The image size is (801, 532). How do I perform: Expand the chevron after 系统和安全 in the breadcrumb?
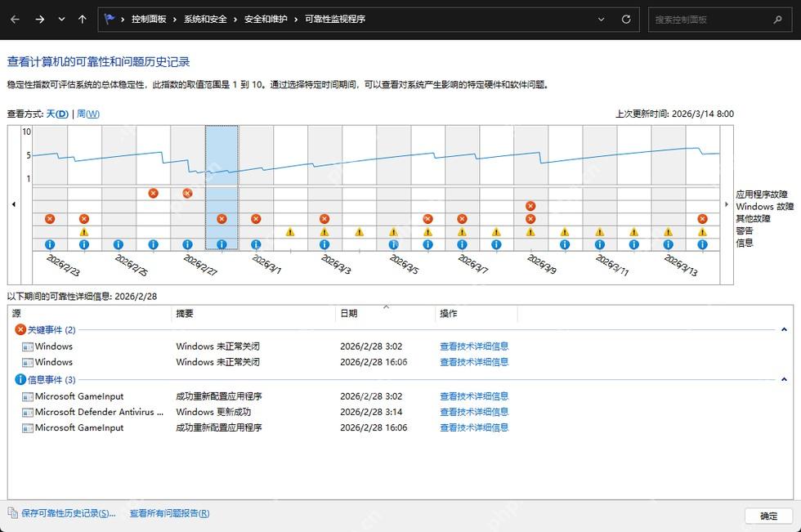tap(235, 20)
